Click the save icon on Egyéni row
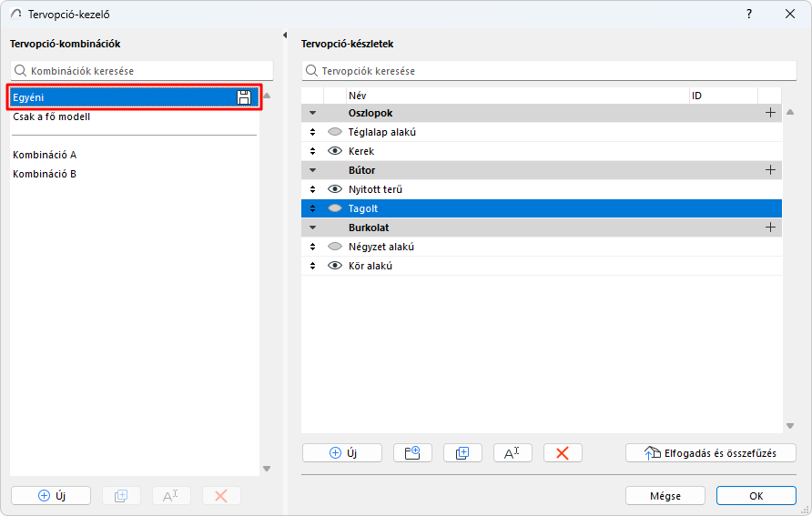 pos(244,97)
